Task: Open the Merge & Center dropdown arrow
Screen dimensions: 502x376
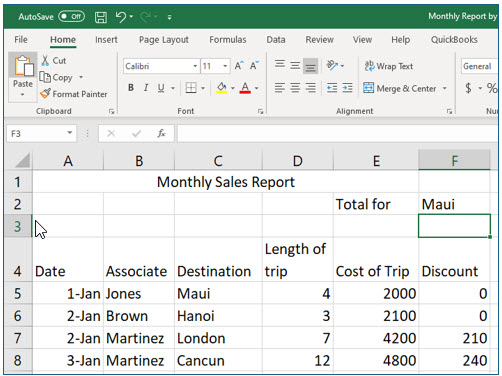Action: (444, 88)
